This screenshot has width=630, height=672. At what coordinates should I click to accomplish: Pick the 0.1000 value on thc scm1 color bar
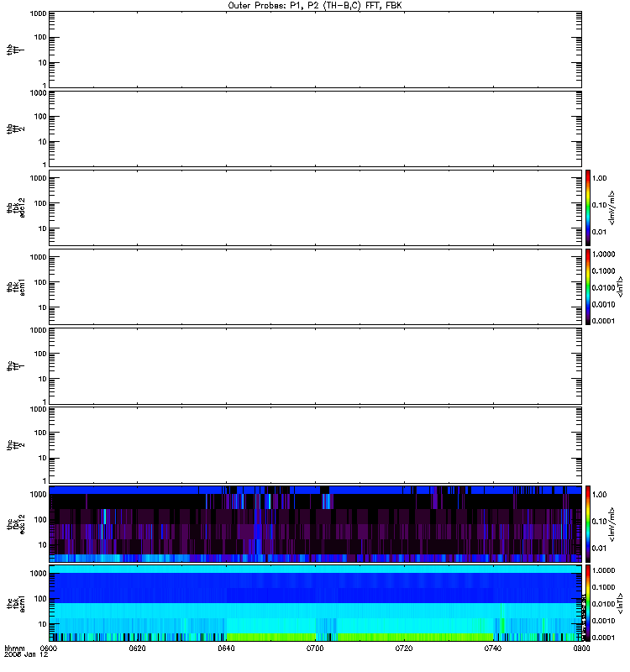[x=603, y=587]
